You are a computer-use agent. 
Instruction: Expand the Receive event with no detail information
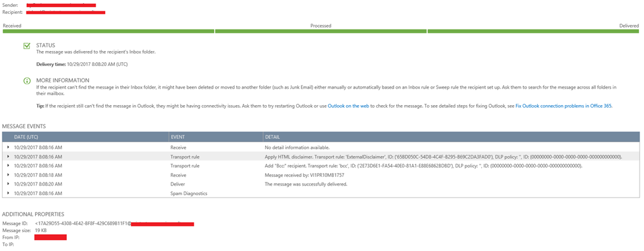coord(8,147)
